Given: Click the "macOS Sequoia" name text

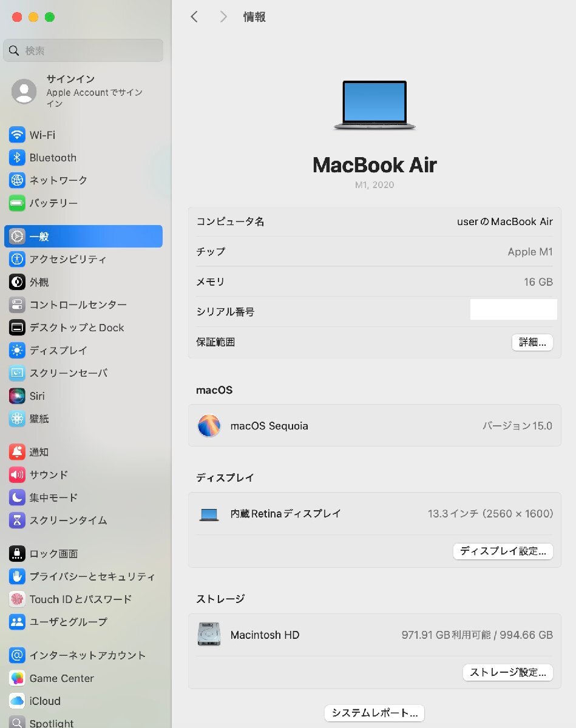Looking at the screenshot, I should tap(269, 426).
